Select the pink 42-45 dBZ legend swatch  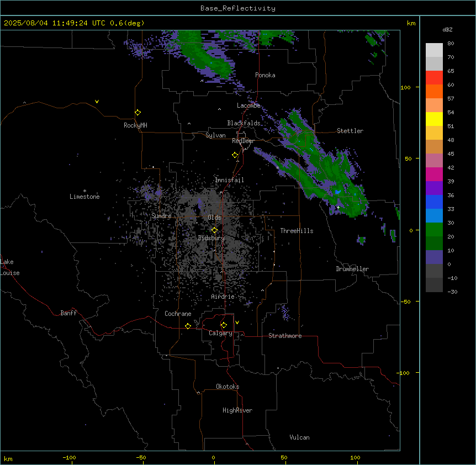coord(434,161)
